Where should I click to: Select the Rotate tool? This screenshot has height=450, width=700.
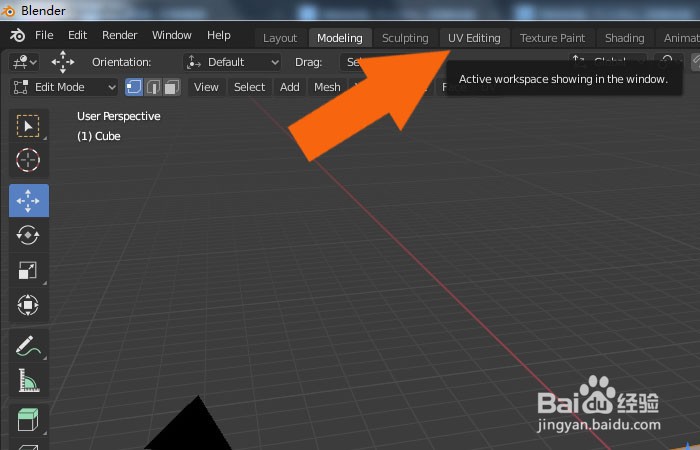(29, 235)
